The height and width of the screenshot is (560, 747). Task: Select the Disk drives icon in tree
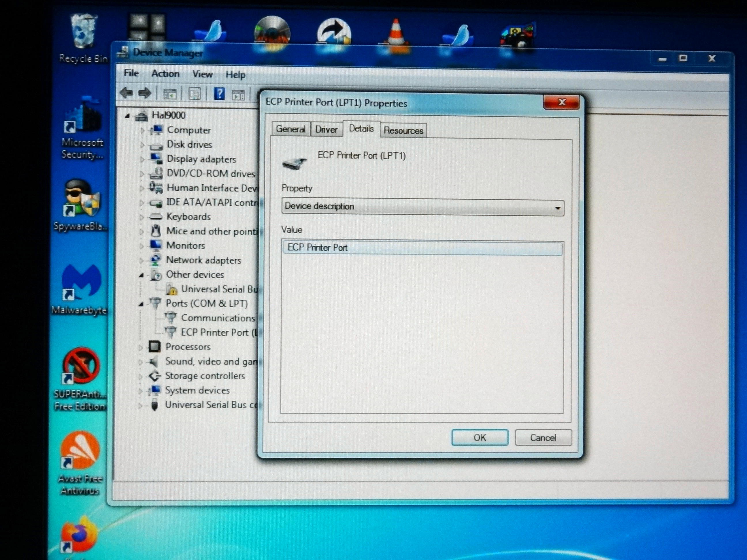click(x=156, y=145)
